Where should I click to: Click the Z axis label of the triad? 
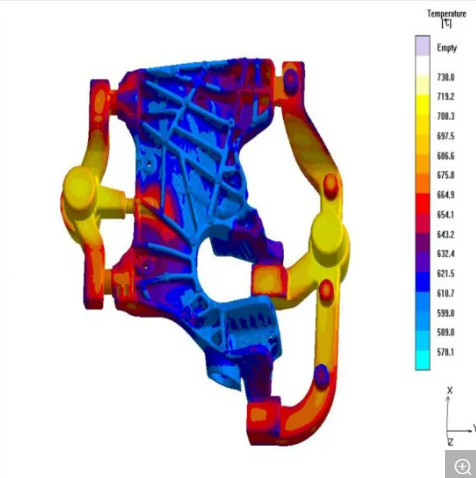click(451, 442)
